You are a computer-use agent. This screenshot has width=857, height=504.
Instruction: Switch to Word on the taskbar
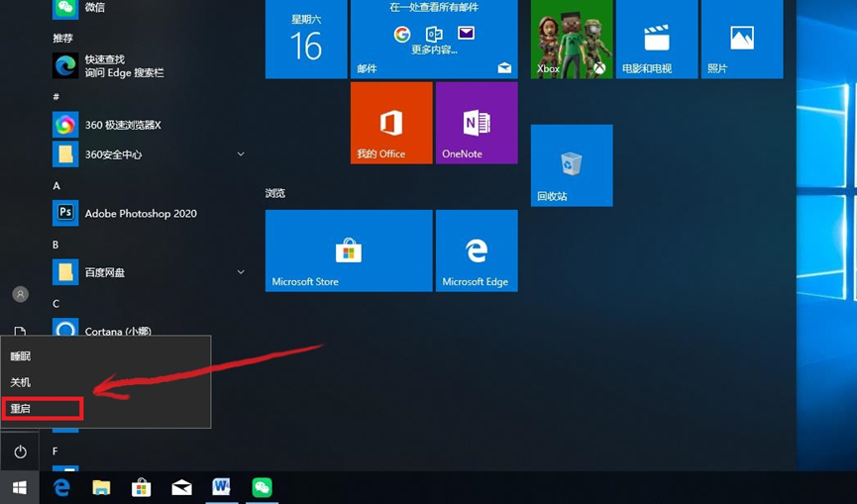[x=221, y=487]
